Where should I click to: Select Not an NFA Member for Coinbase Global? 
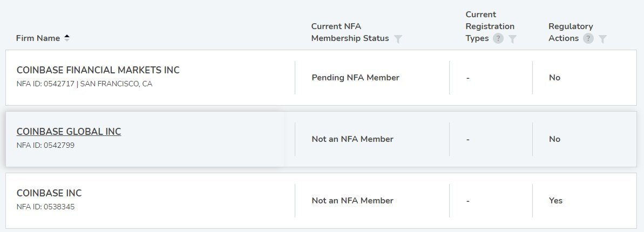352,139
